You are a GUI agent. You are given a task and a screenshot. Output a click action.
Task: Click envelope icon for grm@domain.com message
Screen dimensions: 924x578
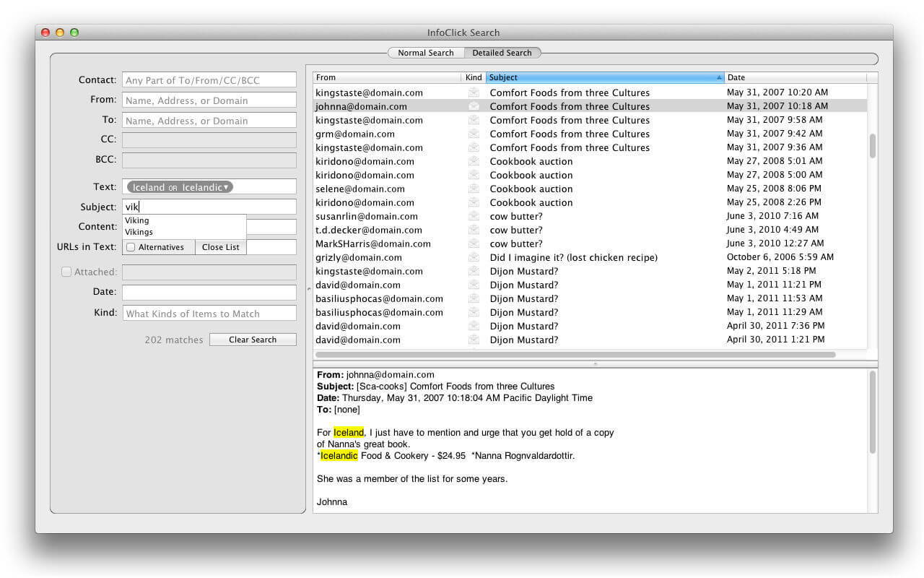coord(474,134)
